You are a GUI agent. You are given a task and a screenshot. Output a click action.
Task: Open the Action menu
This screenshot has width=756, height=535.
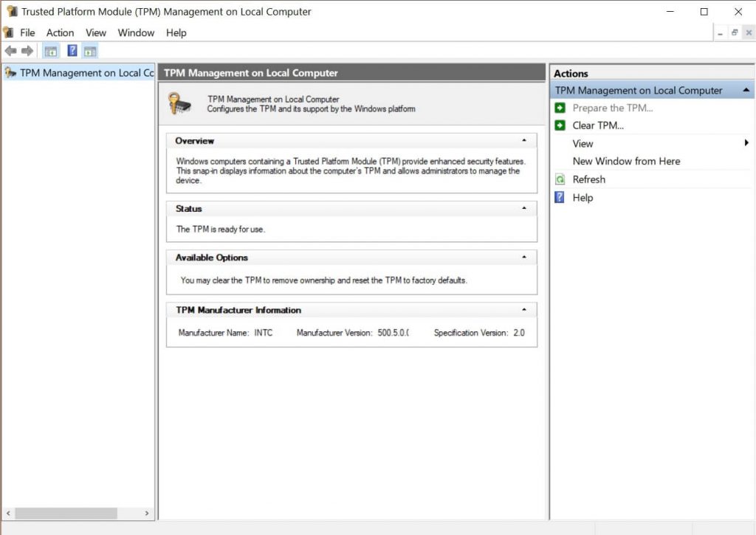pyautogui.click(x=60, y=32)
